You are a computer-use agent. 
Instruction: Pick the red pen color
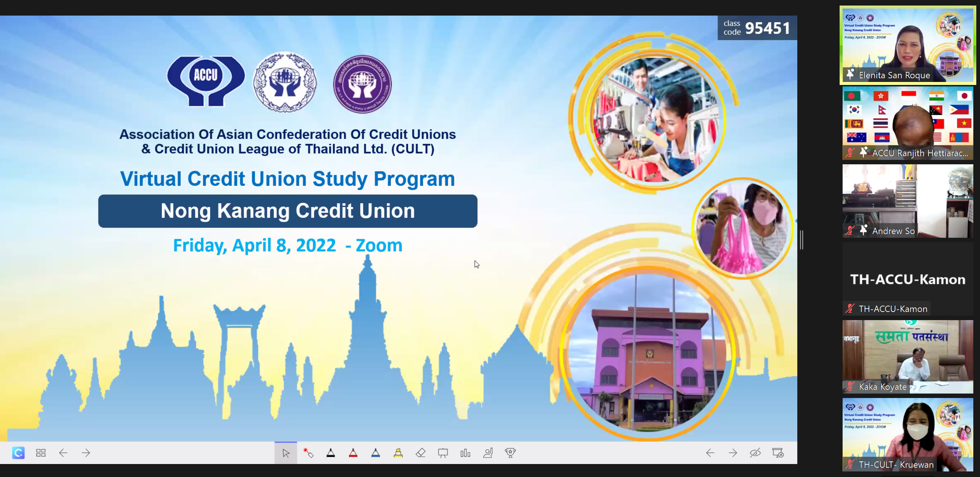coord(353,453)
